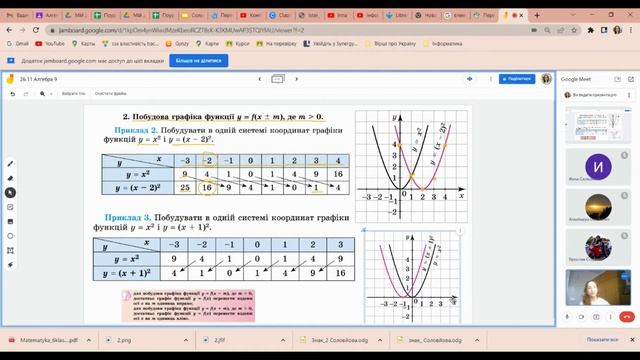Select the text box tool
This screenshot has height=360, width=640.
point(11,251)
